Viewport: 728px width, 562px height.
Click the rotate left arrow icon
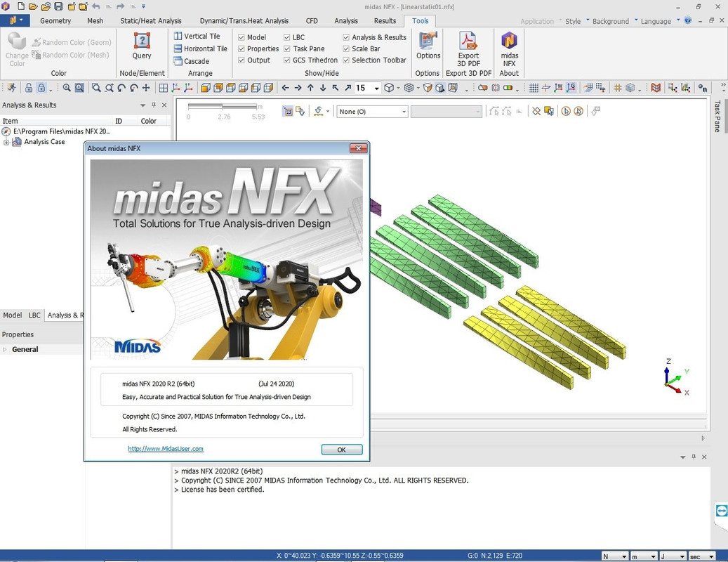(x=286, y=88)
